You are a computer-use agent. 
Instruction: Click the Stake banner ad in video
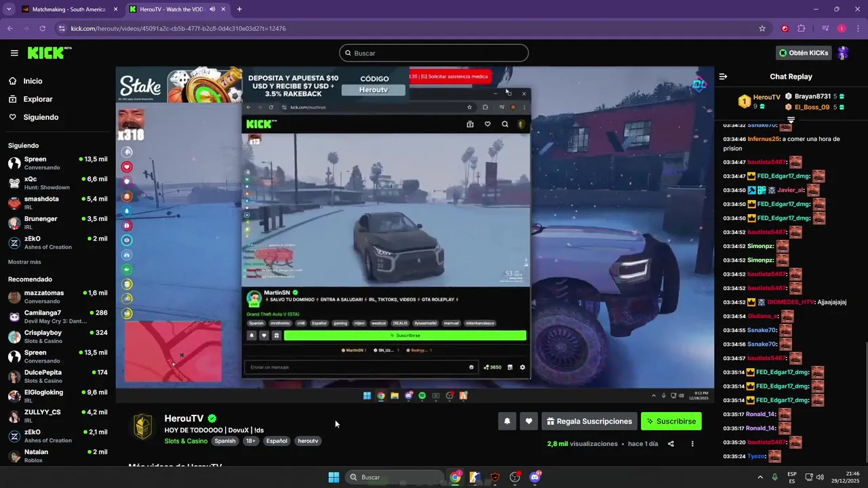pyautogui.click(x=263, y=84)
